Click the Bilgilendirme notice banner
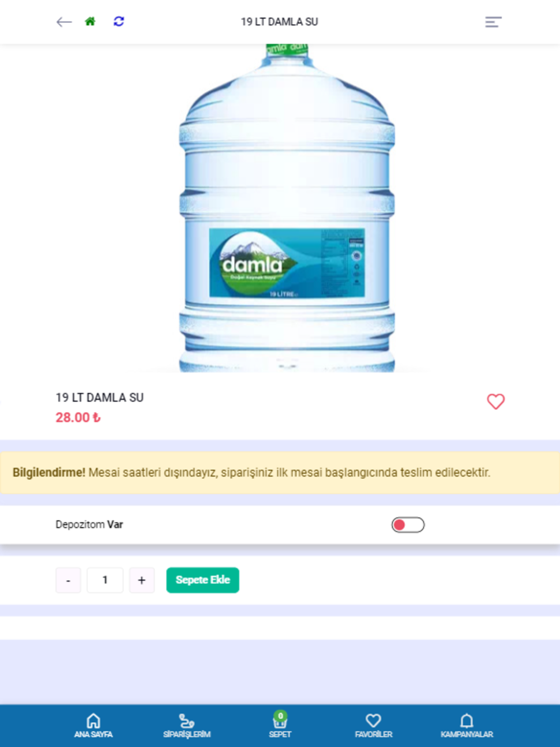Screen dimensions: 560x747 [x=280, y=473]
